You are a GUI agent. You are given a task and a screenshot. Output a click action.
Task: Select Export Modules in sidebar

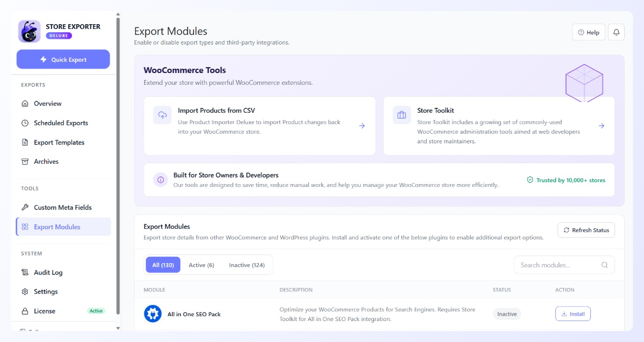pyautogui.click(x=63, y=227)
